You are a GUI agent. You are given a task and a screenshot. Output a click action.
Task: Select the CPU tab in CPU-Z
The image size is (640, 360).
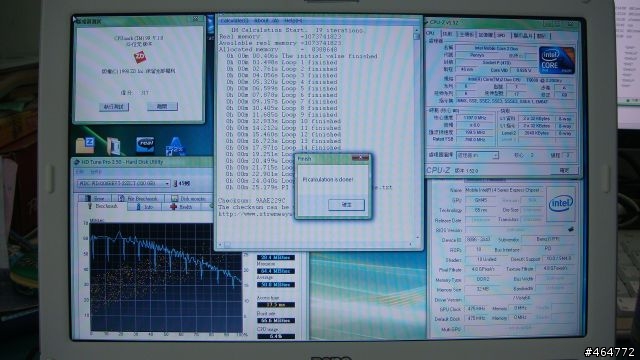[x=431, y=34]
